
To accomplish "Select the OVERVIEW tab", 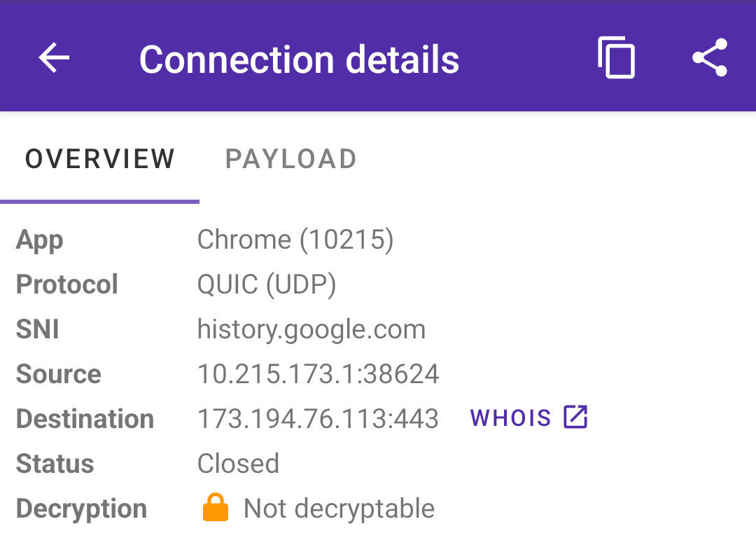I will 99,158.
